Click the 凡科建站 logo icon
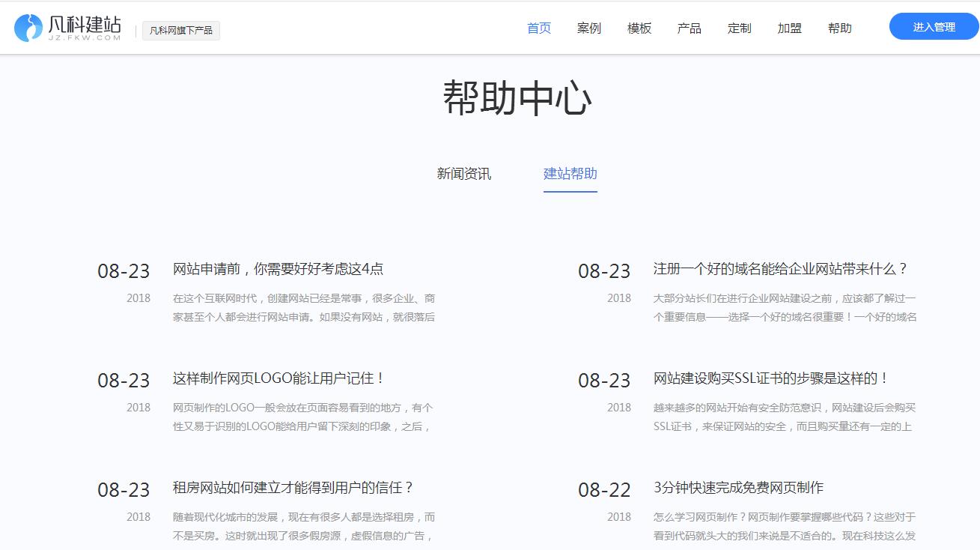 click(x=28, y=28)
